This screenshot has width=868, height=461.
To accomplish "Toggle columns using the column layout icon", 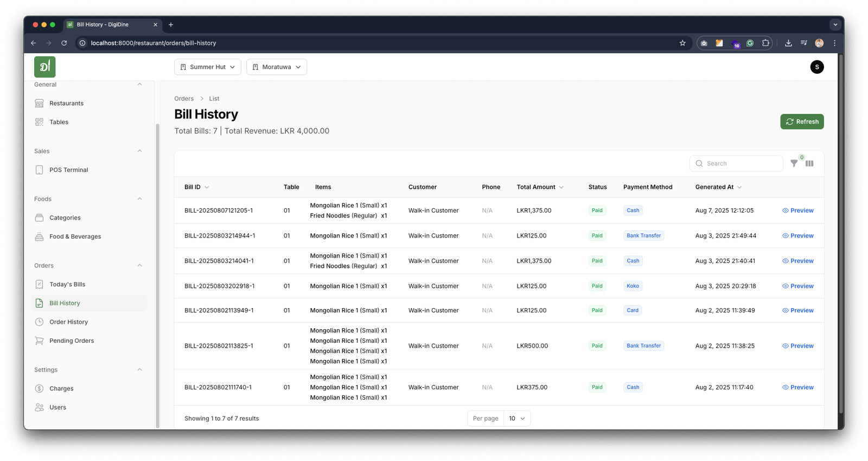I will click(809, 163).
